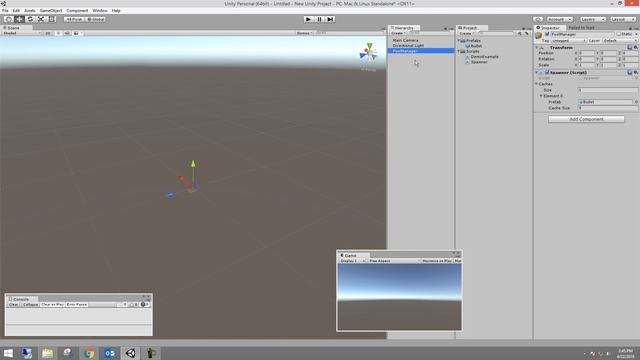Open the Gizmos dropdown in Scene view
The height and width of the screenshot is (360, 640).
(304, 33)
